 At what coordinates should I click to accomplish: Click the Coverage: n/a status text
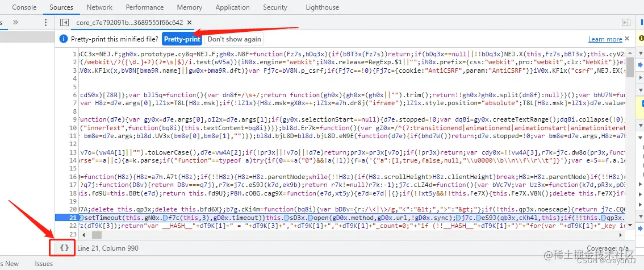(x=608, y=248)
